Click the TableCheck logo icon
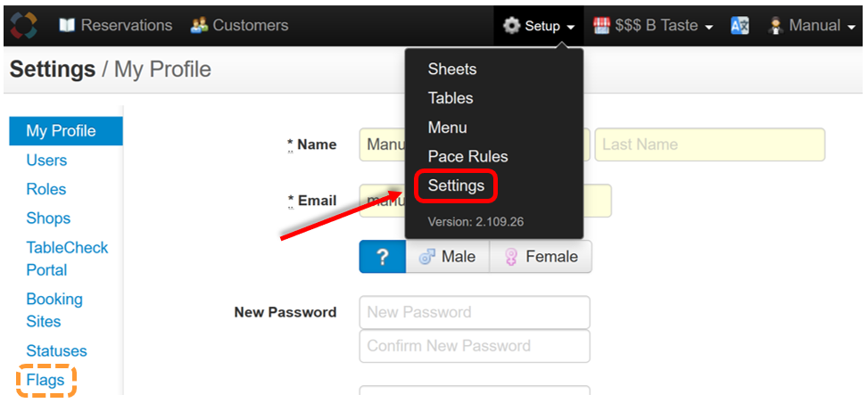Image resolution: width=868 pixels, height=403 pixels. [x=23, y=26]
